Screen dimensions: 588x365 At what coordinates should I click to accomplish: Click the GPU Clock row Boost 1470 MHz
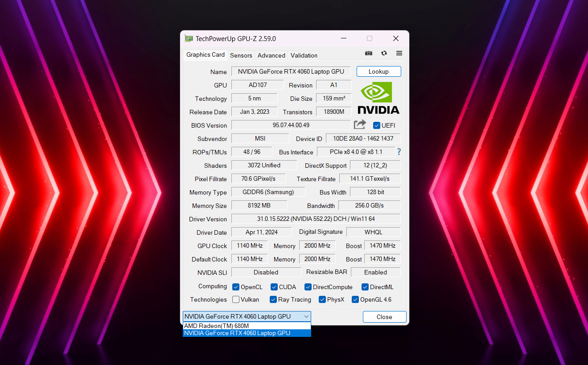point(382,245)
